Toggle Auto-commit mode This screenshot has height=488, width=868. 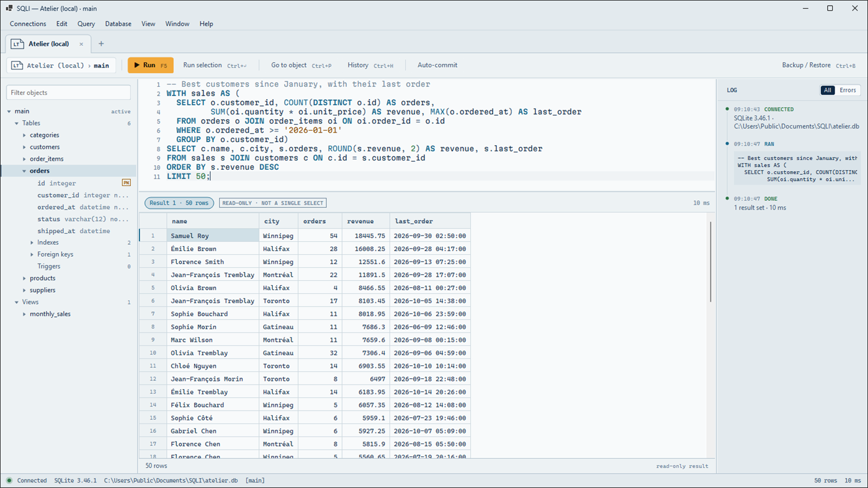[437, 65]
